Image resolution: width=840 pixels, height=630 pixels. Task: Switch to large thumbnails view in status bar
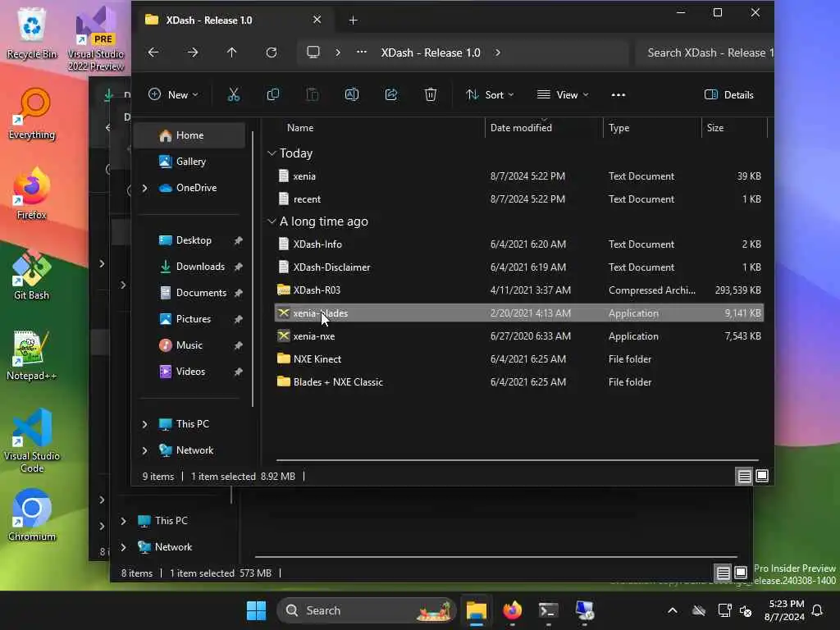tap(762, 476)
